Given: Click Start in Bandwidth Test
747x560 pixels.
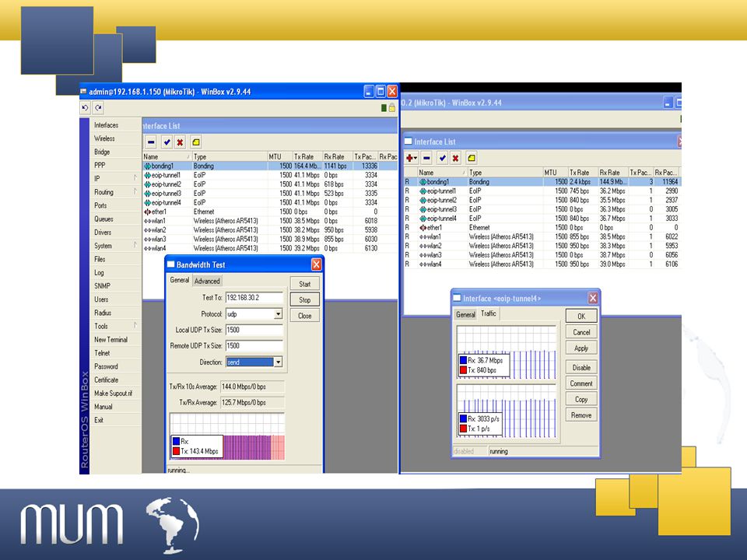Looking at the screenshot, I should tap(305, 284).
